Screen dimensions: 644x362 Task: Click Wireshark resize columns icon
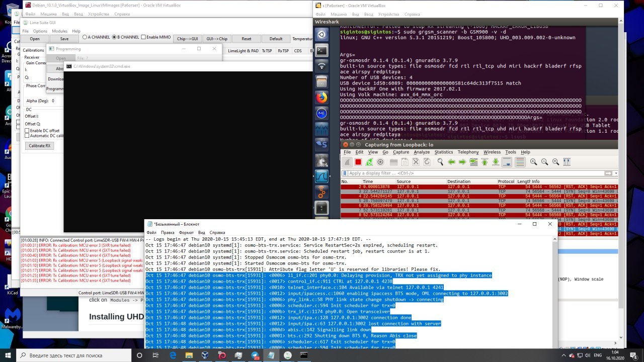(567, 162)
